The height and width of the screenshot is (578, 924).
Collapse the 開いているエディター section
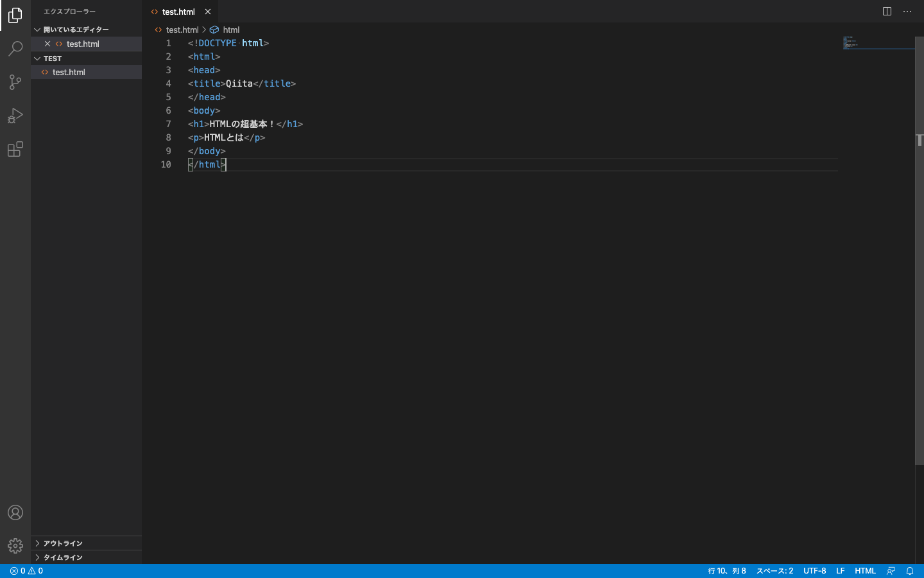[86, 30]
